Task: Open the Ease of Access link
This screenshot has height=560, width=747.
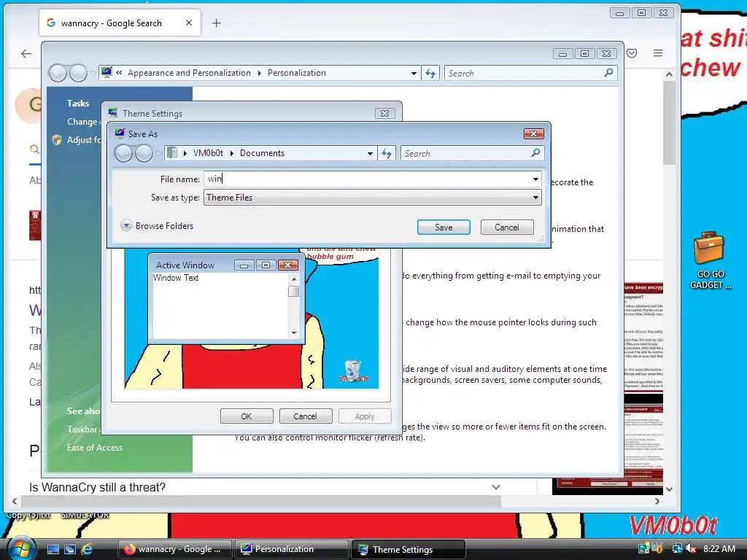Action: 95,448
